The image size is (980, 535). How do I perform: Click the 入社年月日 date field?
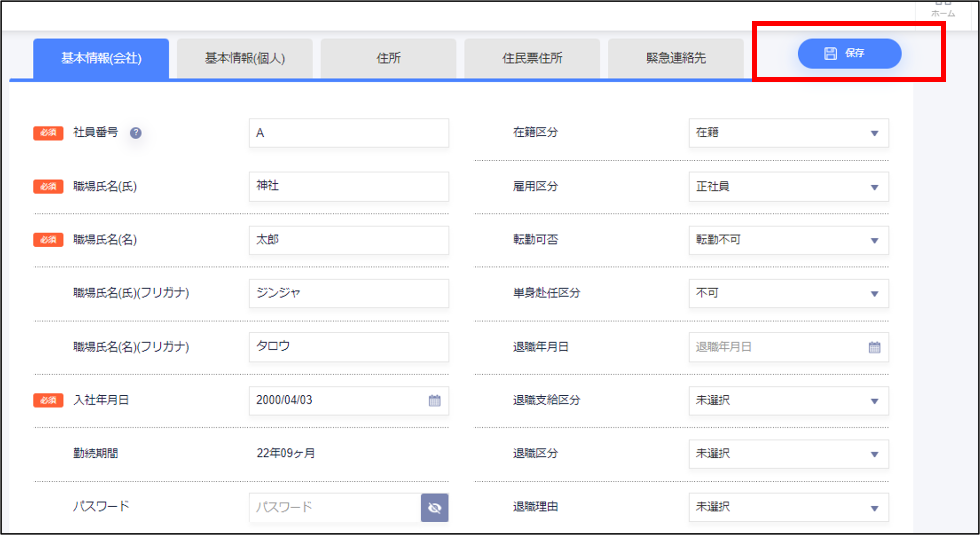tap(349, 401)
